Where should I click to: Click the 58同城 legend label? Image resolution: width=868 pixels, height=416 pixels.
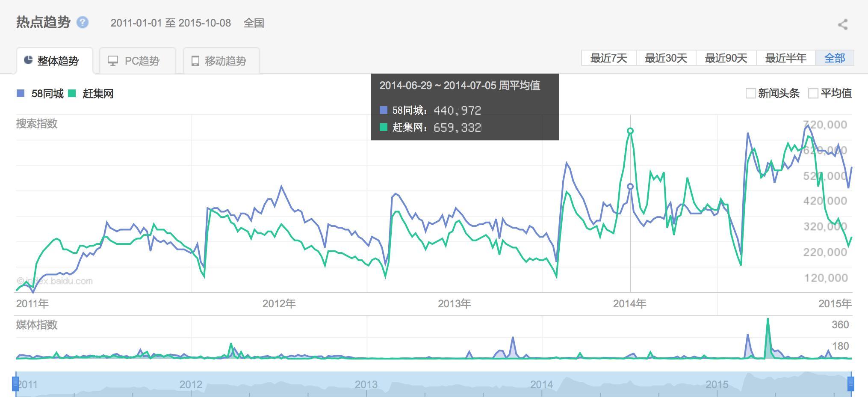click(x=47, y=94)
